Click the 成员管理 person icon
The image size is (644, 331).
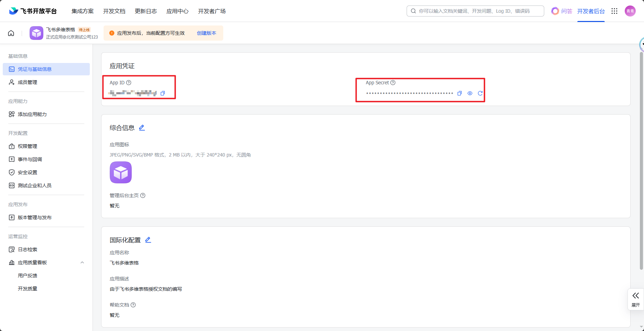point(12,82)
